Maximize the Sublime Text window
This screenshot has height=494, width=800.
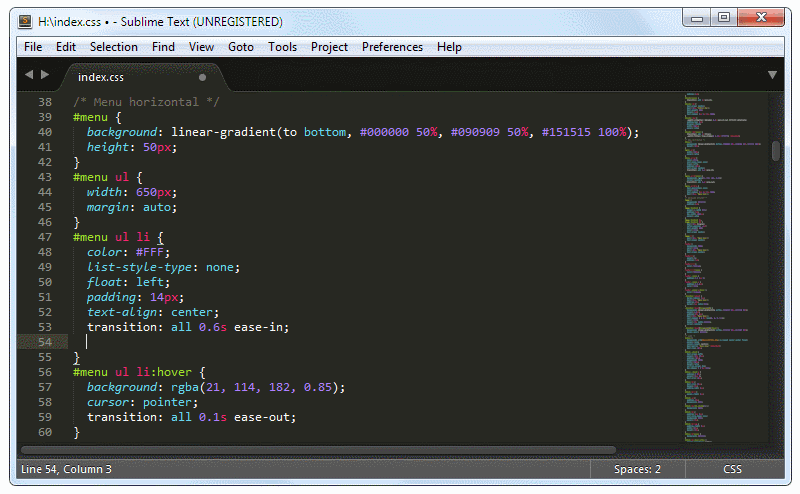[723, 18]
